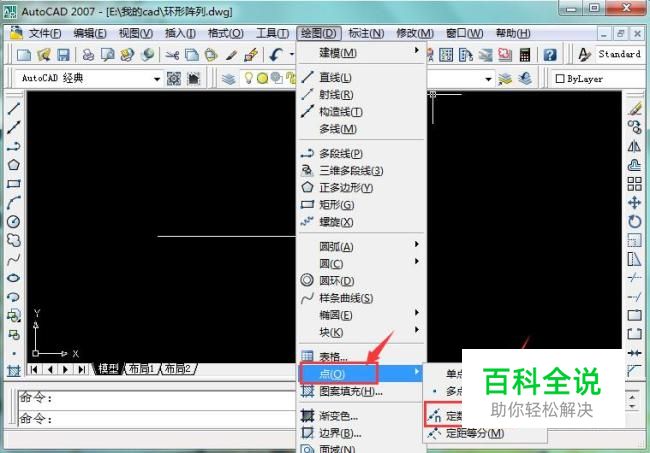650x453 pixels.
Task: Choose 正多边形(Y) from the Draw menu
Action: 361,188
